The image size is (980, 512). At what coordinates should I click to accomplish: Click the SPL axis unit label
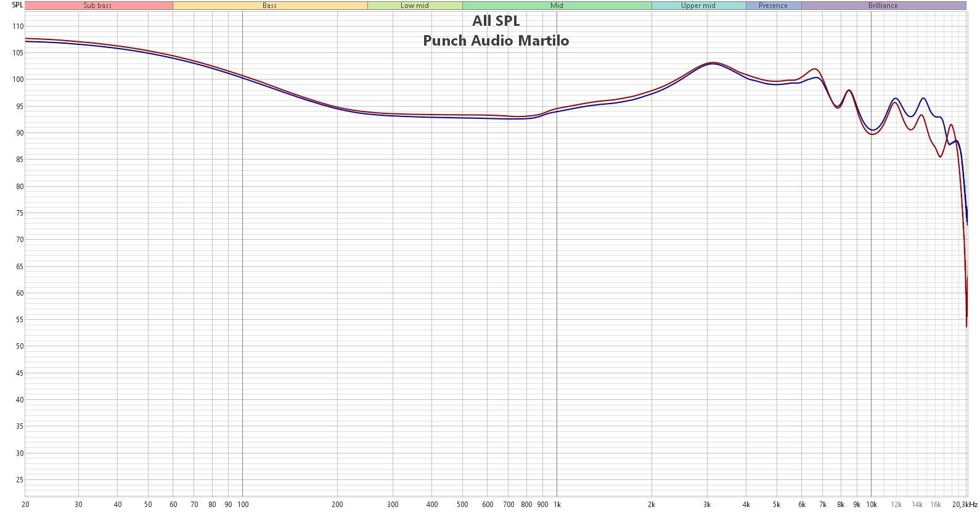pyautogui.click(x=17, y=5)
